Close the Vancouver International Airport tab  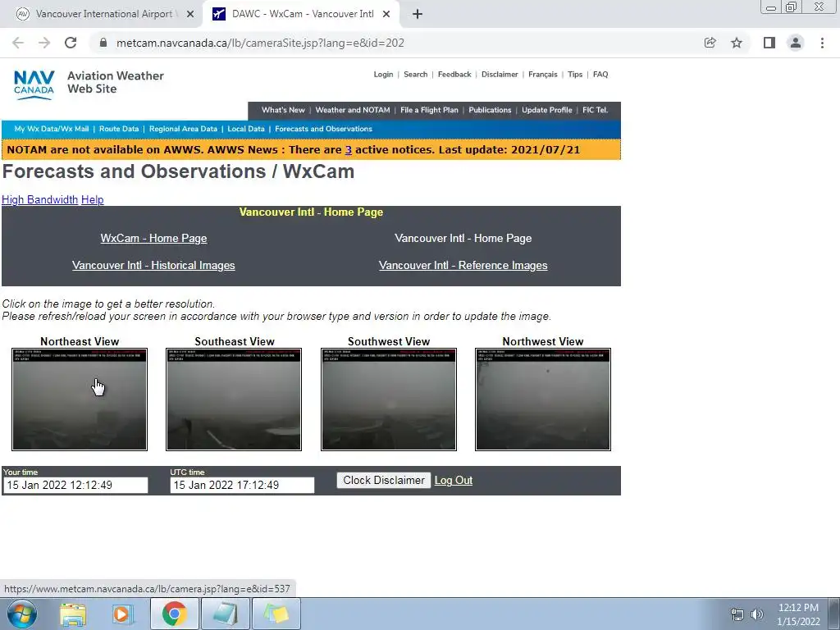[x=189, y=15]
